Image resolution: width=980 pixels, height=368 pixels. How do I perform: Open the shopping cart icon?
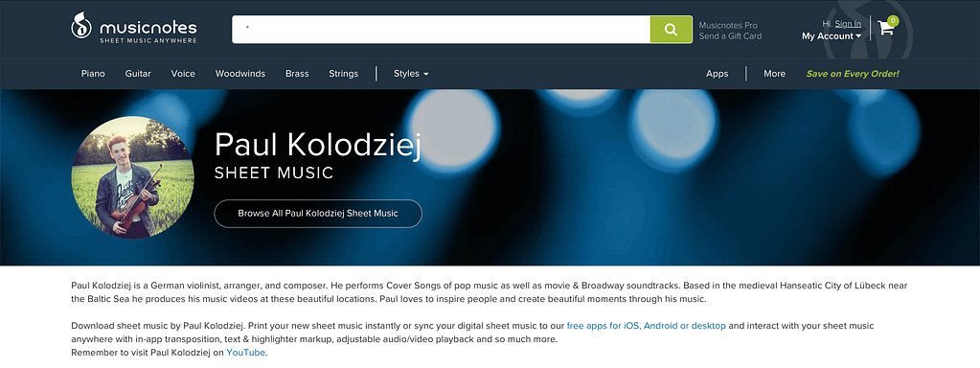(885, 28)
